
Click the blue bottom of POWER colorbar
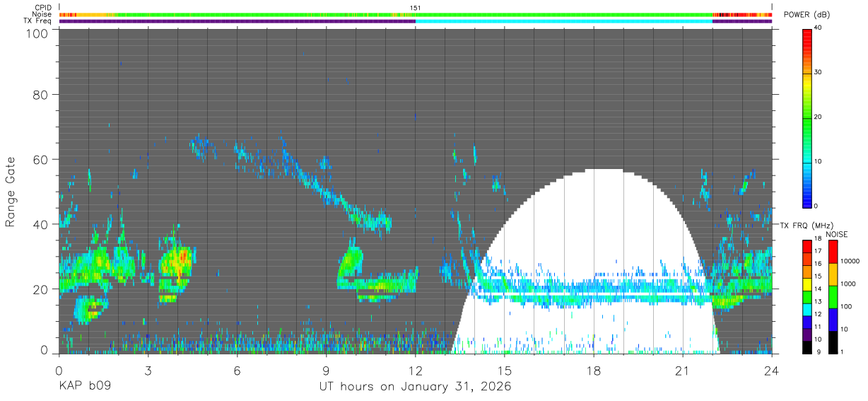click(x=807, y=197)
